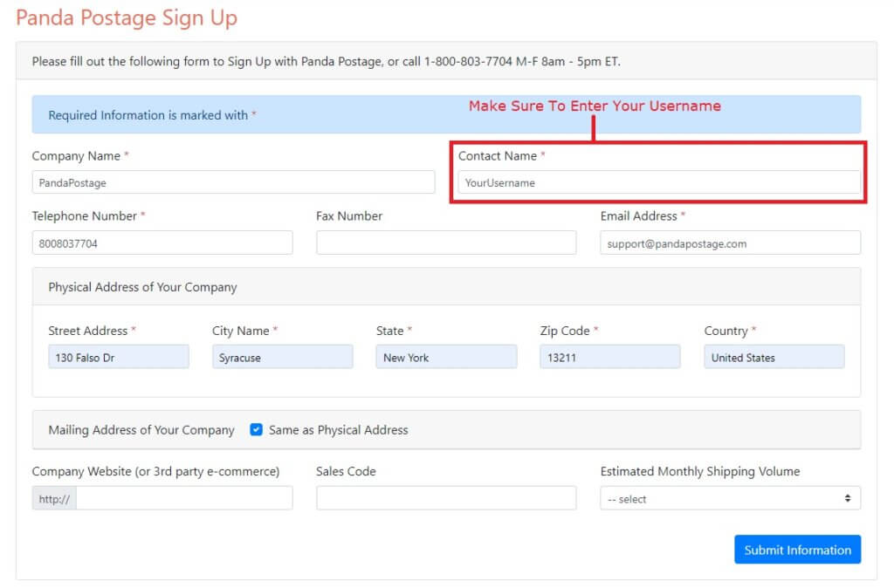Click the Company Website label text
Viewport: 894px width, 588px height.
[155, 471]
